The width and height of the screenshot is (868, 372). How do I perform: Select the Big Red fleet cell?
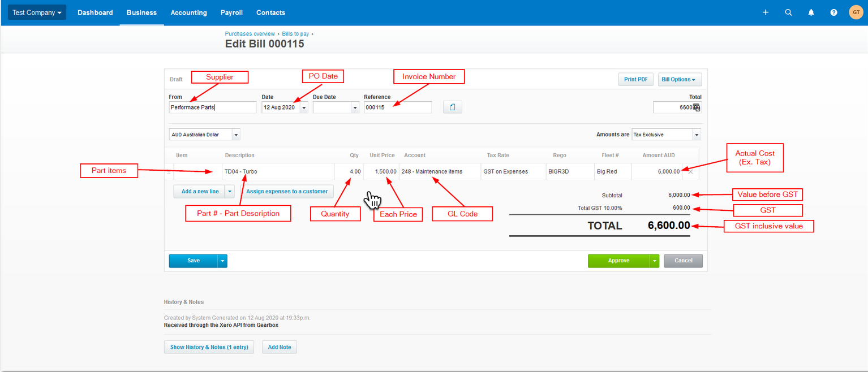pos(613,172)
